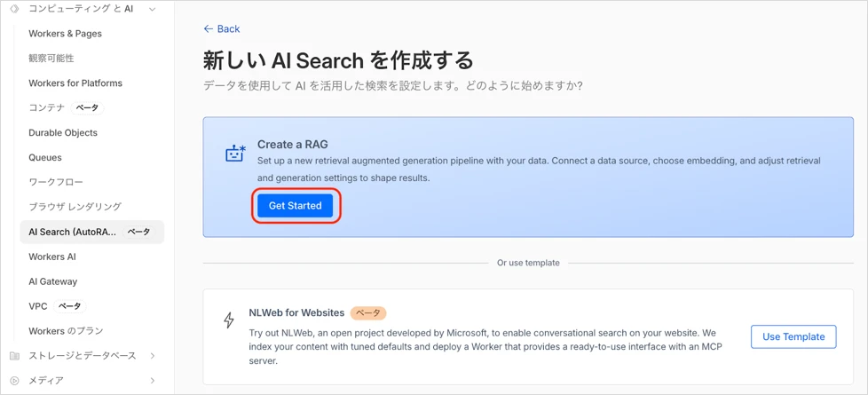Image resolution: width=868 pixels, height=395 pixels.
Task: Open Workers for Platforms page
Action: [75, 83]
